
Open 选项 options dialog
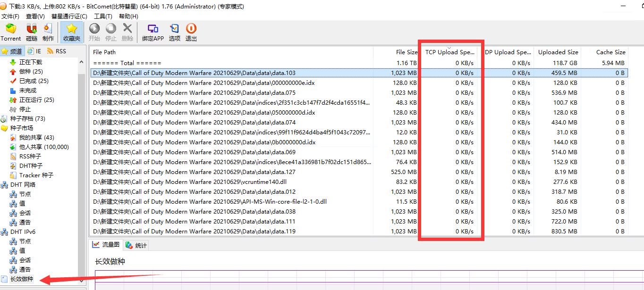175,33
